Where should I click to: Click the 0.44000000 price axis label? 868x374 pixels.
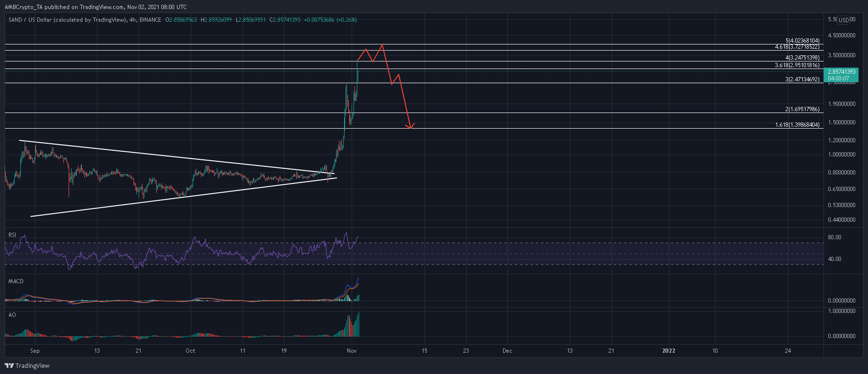(x=841, y=220)
